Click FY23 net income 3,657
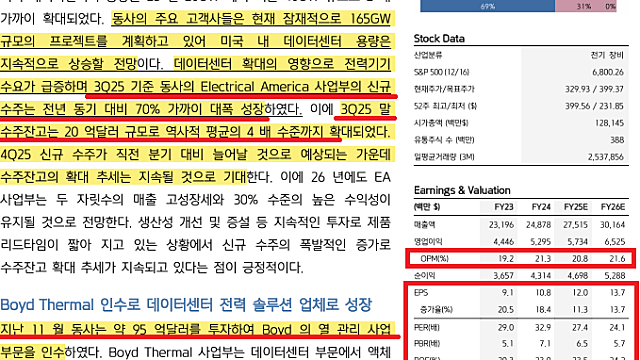Screen dimensions: 640x360 tap(503, 276)
